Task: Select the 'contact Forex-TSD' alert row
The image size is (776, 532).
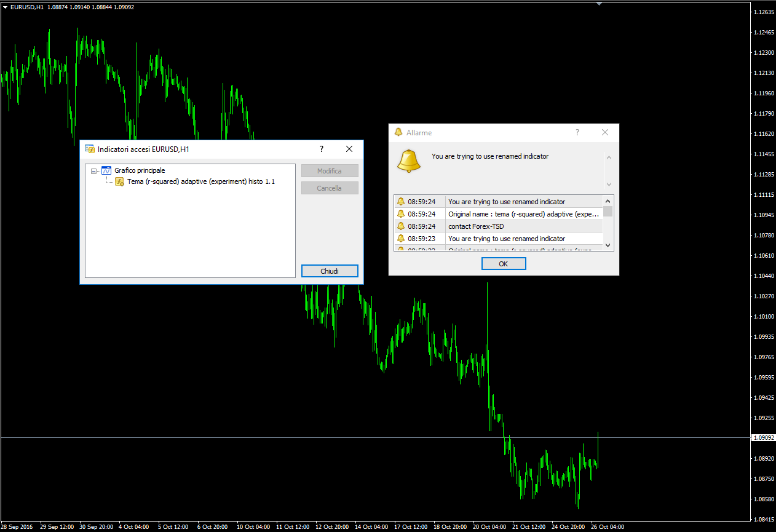Action: [499, 226]
